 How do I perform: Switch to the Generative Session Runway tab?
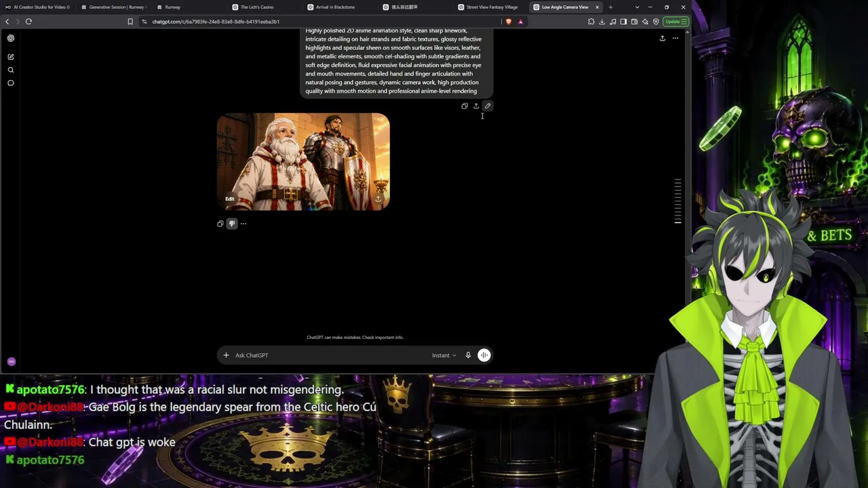tap(113, 7)
